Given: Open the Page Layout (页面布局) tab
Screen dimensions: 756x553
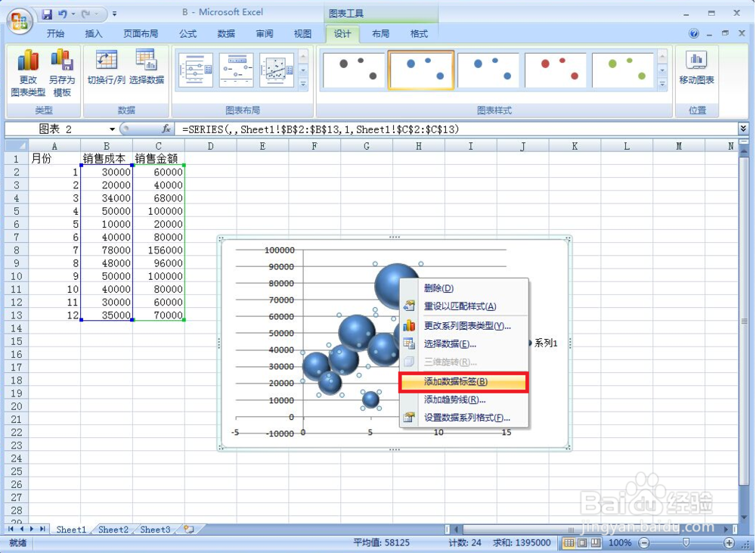Looking at the screenshot, I should [141, 33].
